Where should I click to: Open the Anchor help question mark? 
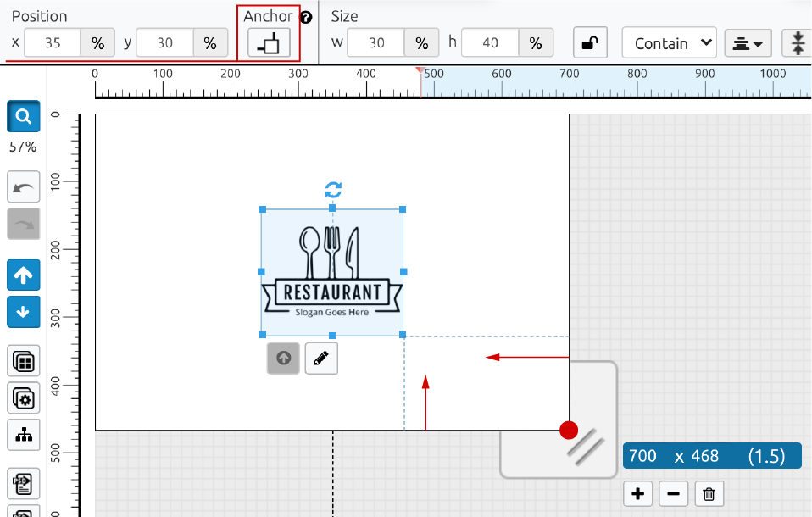click(x=306, y=17)
